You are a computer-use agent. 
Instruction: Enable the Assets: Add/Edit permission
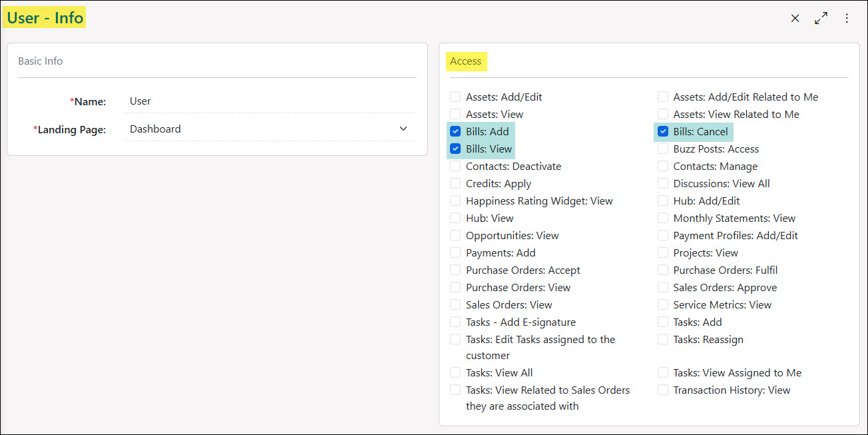(x=455, y=97)
